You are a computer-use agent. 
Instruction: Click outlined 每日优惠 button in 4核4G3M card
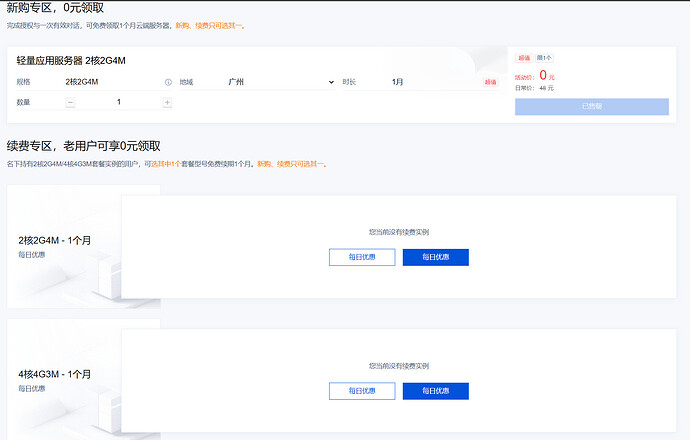tap(362, 391)
